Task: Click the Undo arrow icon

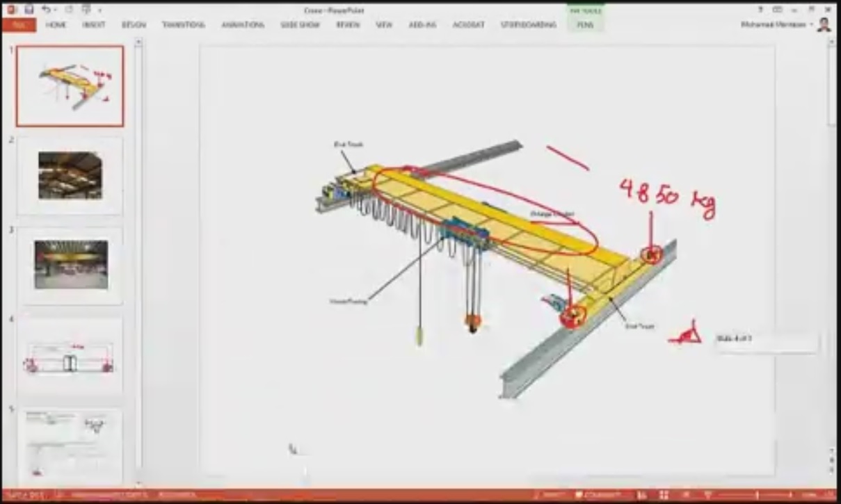Action: pyautogui.click(x=46, y=10)
